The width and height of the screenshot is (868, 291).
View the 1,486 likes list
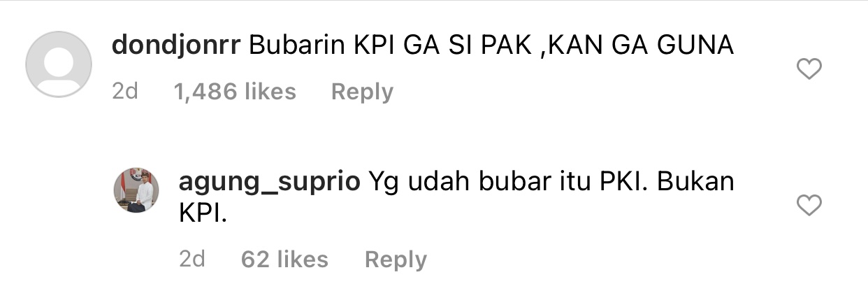(x=235, y=92)
